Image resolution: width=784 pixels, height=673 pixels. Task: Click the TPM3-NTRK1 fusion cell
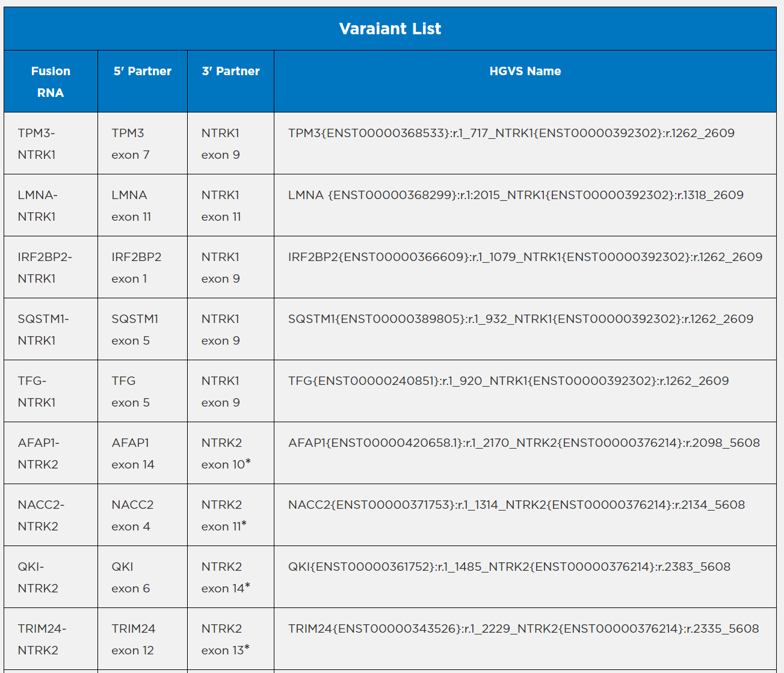(x=37, y=144)
